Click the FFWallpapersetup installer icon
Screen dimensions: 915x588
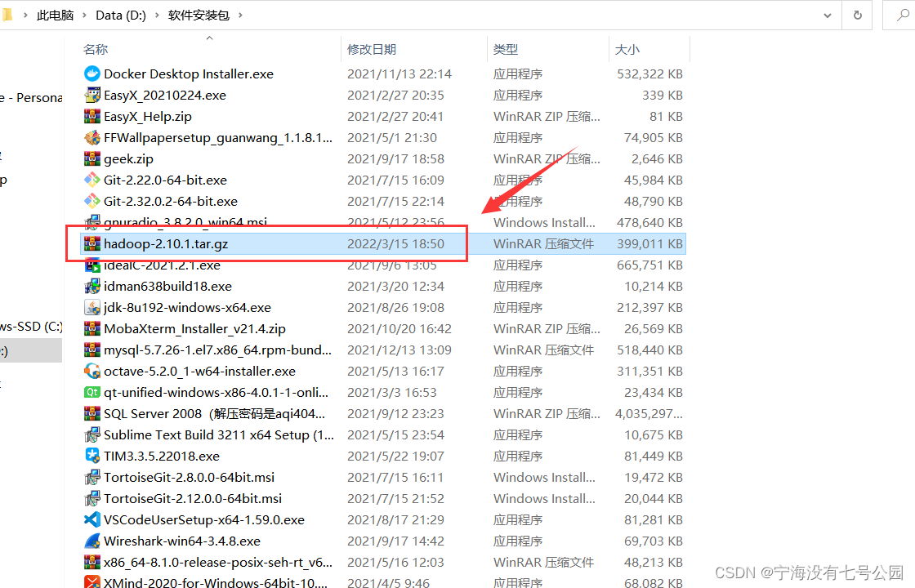point(92,138)
